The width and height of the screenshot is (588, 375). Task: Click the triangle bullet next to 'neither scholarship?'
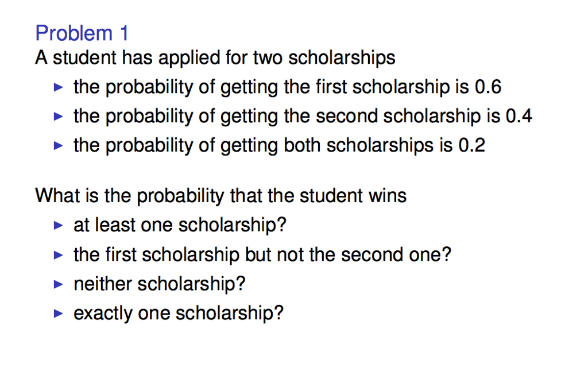click(x=56, y=284)
